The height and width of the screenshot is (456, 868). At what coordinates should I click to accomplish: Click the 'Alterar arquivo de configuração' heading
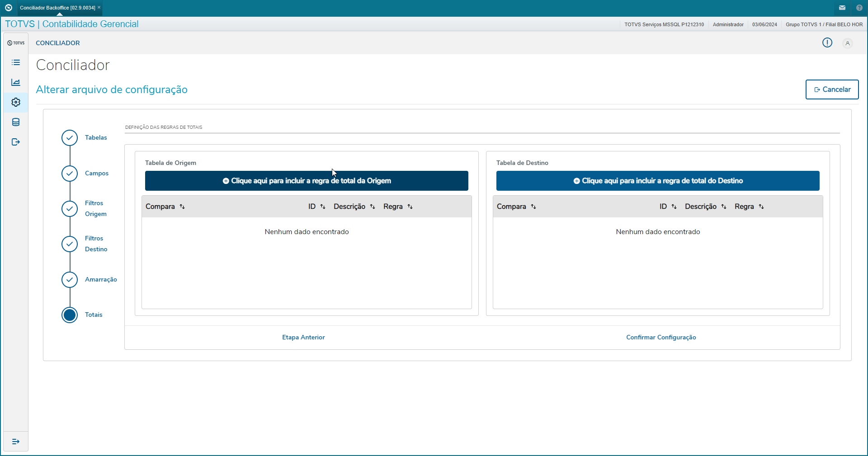(x=112, y=89)
